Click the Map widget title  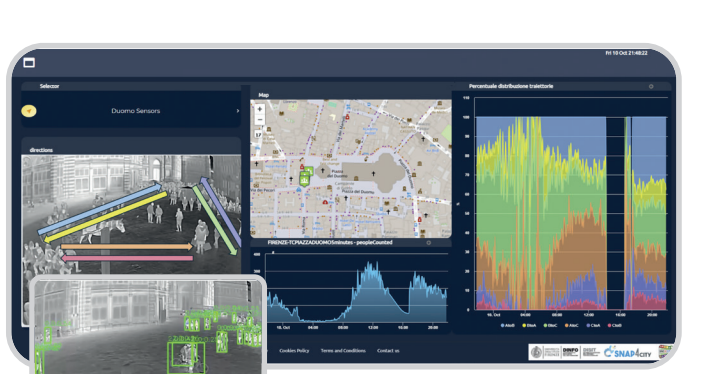click(264, 95)
